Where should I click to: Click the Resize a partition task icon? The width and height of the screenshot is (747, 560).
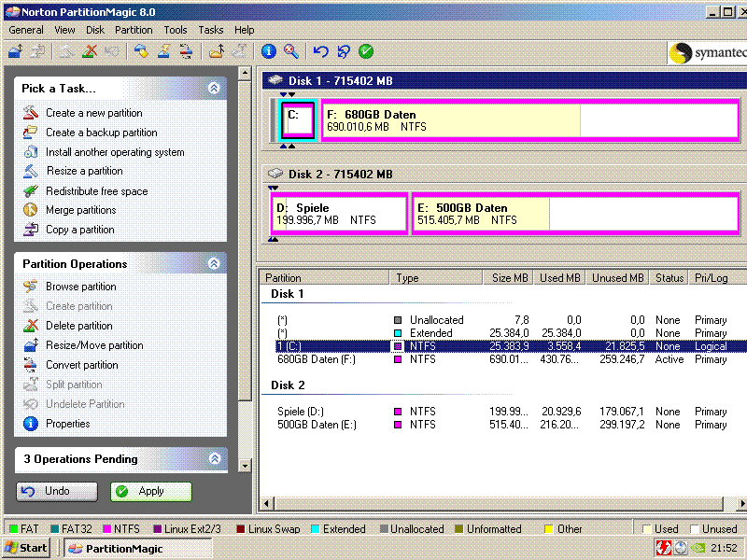coord(31,171)
